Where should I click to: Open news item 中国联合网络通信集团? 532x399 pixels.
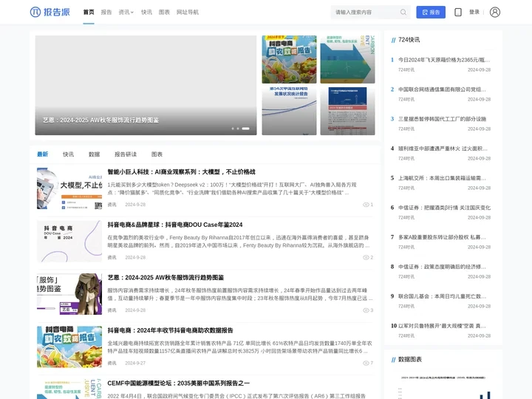[x=442, y=89]
